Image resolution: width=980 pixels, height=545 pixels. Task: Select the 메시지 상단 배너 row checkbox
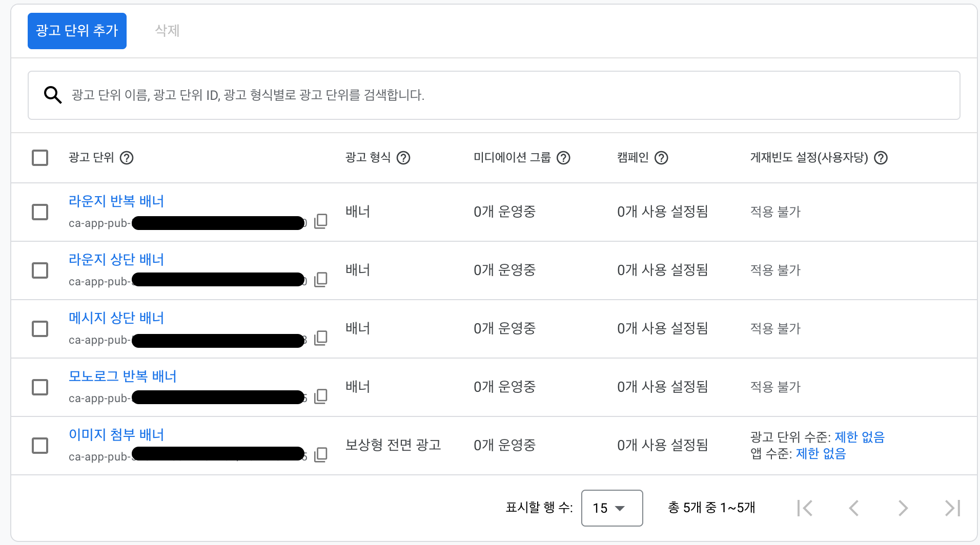click(x=40, y=329)
